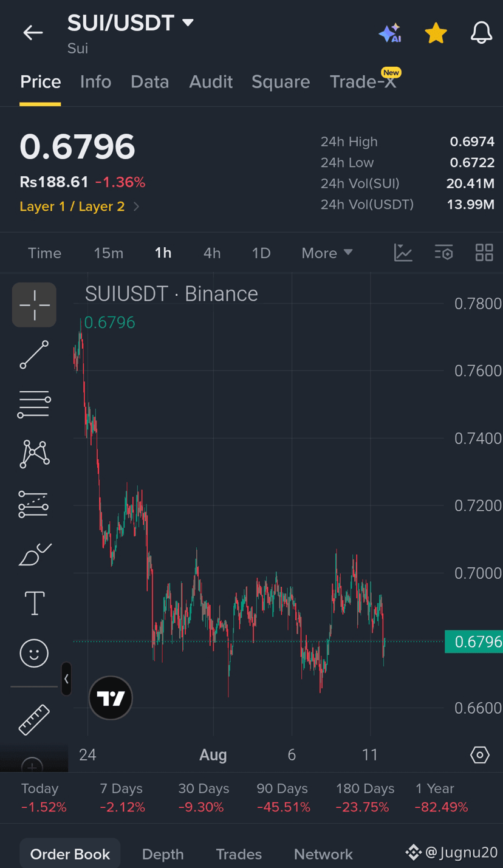
Task: Open the Trade-X tab
Action: point(363,82)
